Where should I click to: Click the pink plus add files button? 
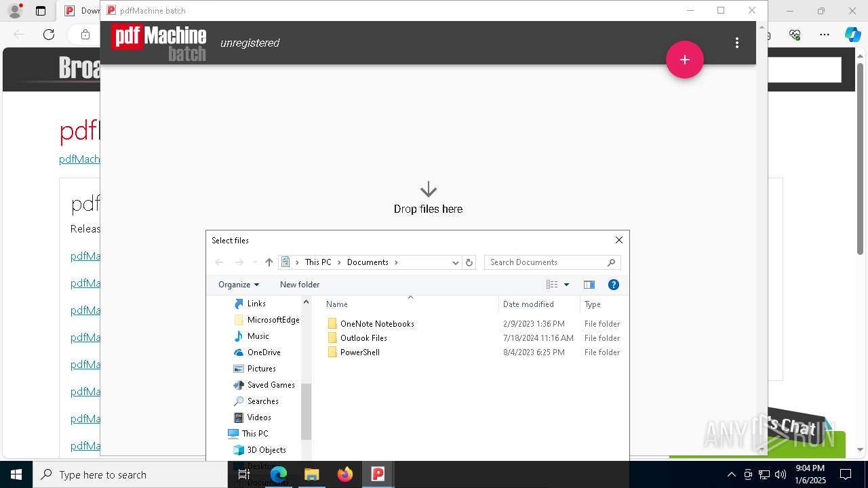click(x=685, y=60)
